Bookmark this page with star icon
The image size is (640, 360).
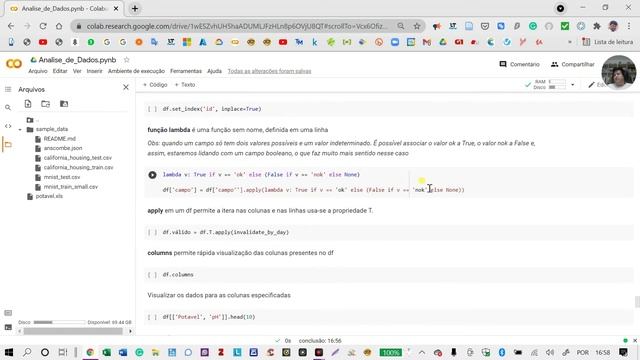(x=417, y=26)
